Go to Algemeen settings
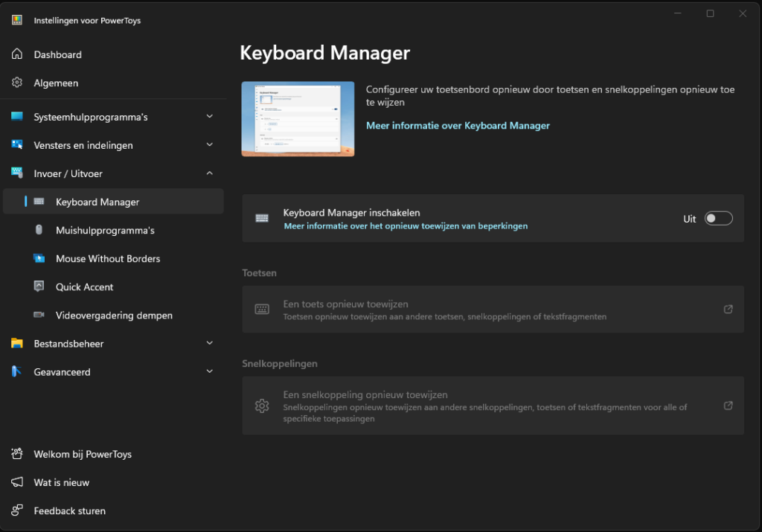Image resolution: width=762 pixels, height=532 pixels. tap(113, 83)
